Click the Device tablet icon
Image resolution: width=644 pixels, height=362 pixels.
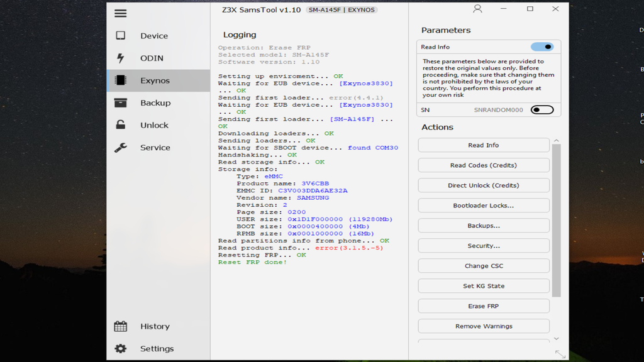(x=120, y=36)
